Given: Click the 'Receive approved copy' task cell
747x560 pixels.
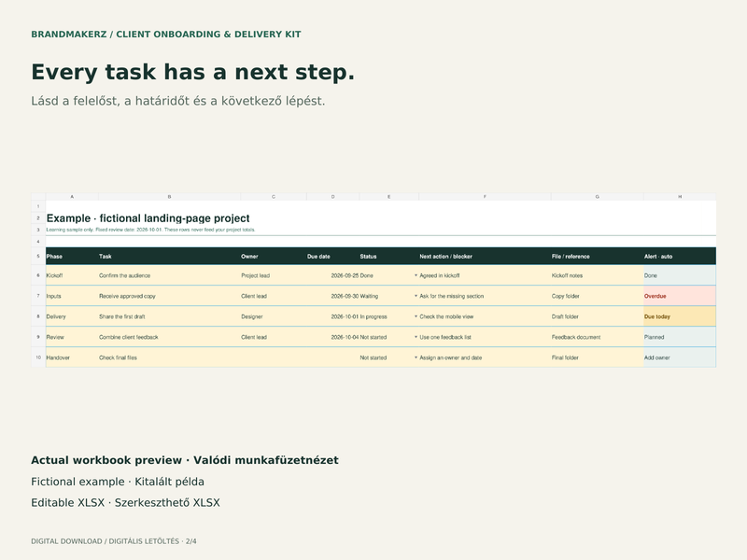Looking at the screenshot, I should click(x=169, y=296).
